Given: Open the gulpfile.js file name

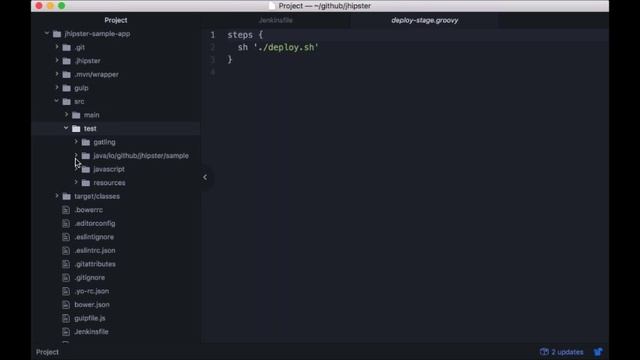Looking at the screenshot, I should 90,318.
